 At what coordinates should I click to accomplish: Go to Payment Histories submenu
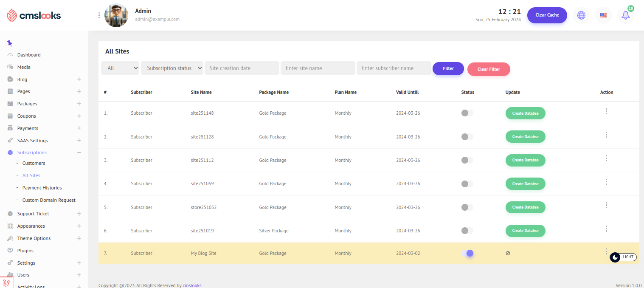tap(42, 188)
